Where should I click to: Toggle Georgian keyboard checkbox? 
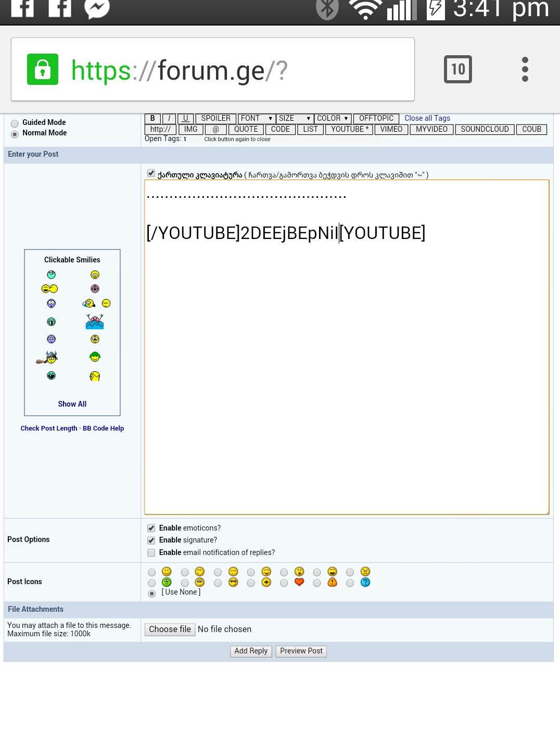pyautogui.click(x=151, y=173)
